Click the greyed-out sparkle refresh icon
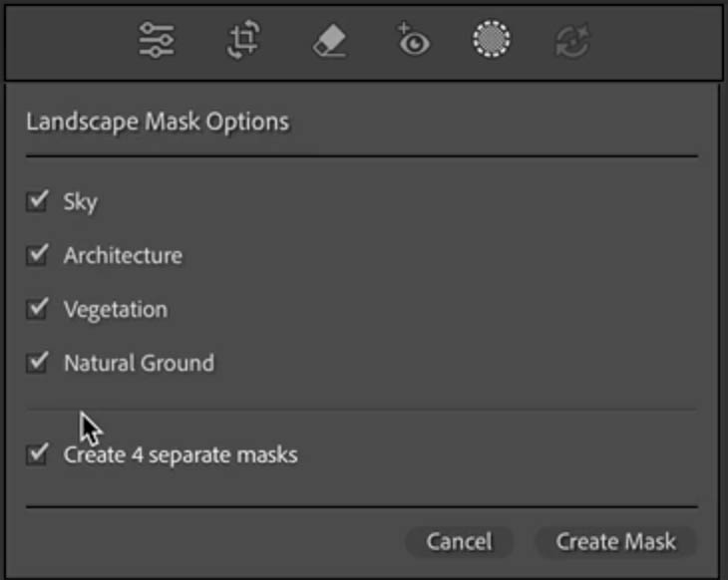The image size is (728, 580). click(x=572, y=41)
